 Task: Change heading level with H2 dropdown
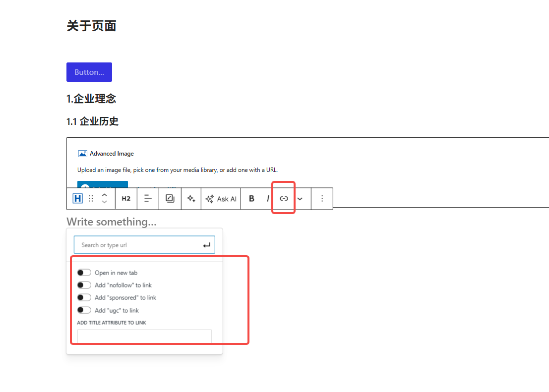point(125,198)
